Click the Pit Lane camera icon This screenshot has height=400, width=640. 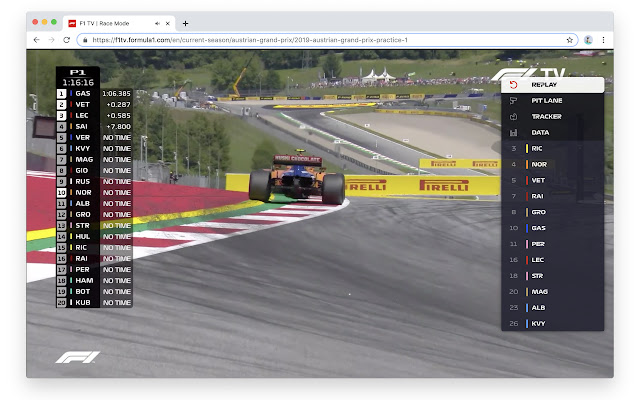click(513, 101)
